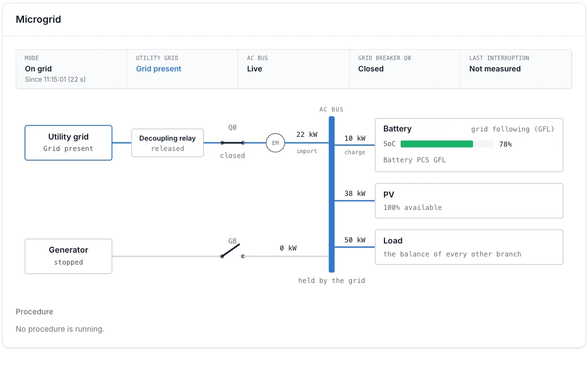Click the '22 kW' import reading

307,135
